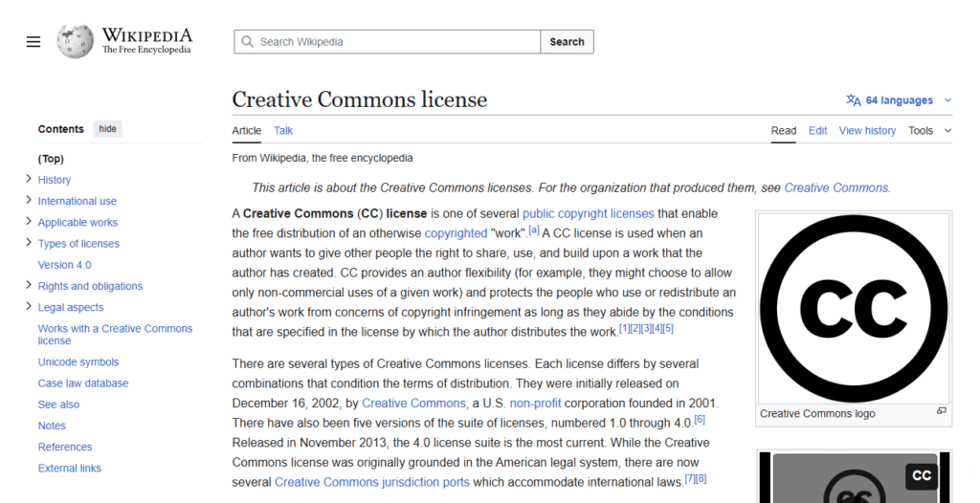The width and height of the screenshot is (980, 503).
Task: Click the Search button
Action: [567, 42]
